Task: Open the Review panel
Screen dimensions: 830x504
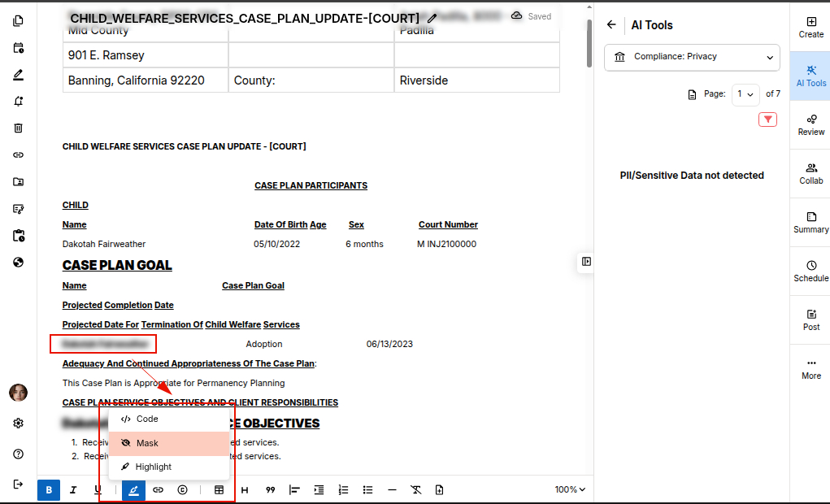Action: tap(810, 124)
